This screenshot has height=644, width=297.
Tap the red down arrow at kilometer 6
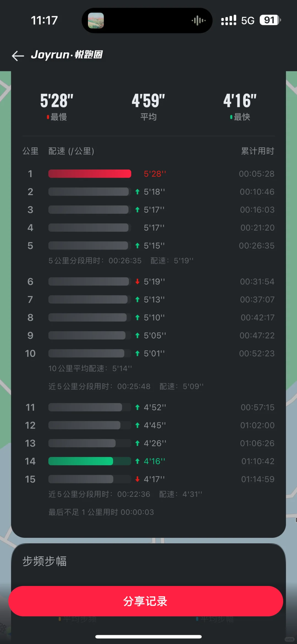[x=137, y=281]
